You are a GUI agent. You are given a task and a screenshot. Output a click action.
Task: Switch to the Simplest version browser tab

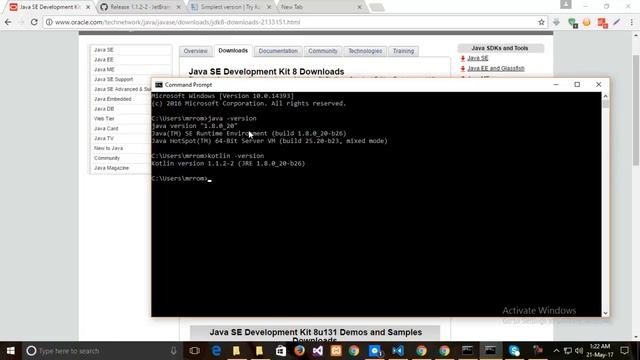(x=231, y=7)
